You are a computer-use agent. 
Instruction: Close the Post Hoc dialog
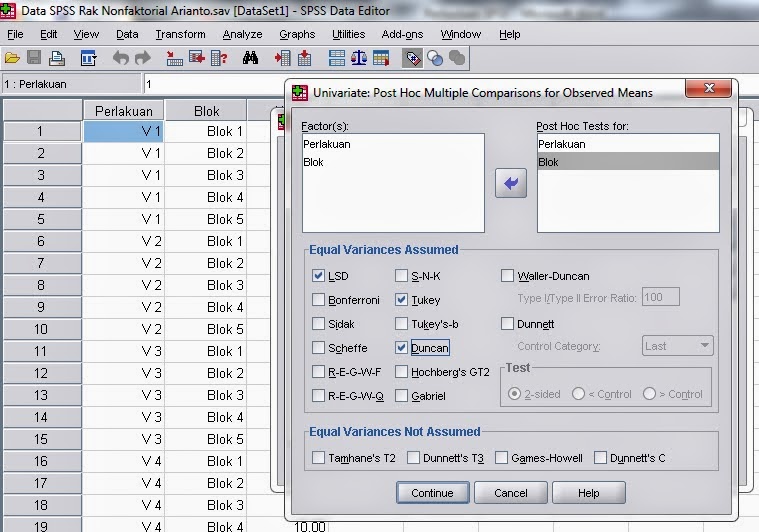709,88
